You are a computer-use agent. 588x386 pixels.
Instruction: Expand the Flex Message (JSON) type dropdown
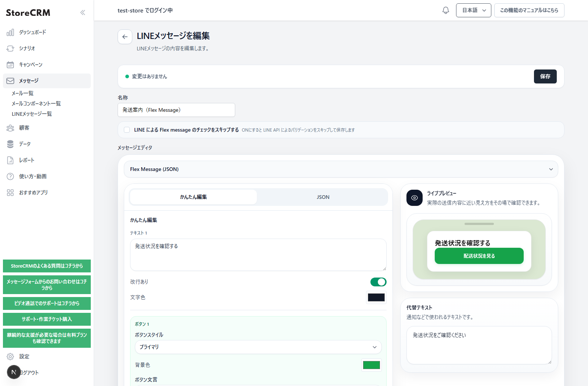[341, 169]
